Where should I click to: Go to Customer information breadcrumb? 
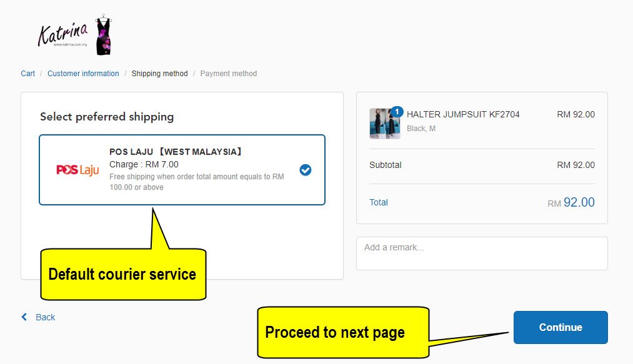click(x=83, y=74)
